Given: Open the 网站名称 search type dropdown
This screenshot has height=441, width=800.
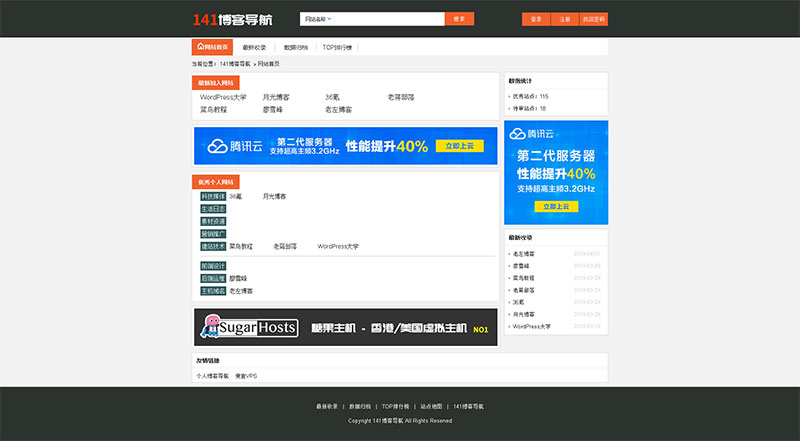Looking at the screenshot, I should click(x=319, y=19).
